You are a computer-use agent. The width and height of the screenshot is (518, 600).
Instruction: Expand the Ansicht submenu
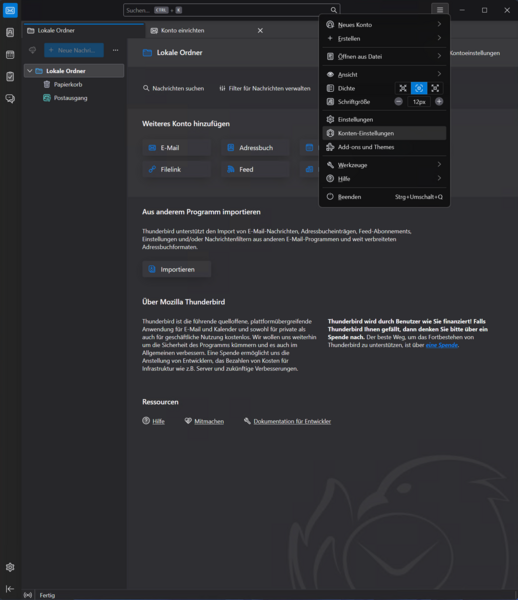[x=384, y=74]
